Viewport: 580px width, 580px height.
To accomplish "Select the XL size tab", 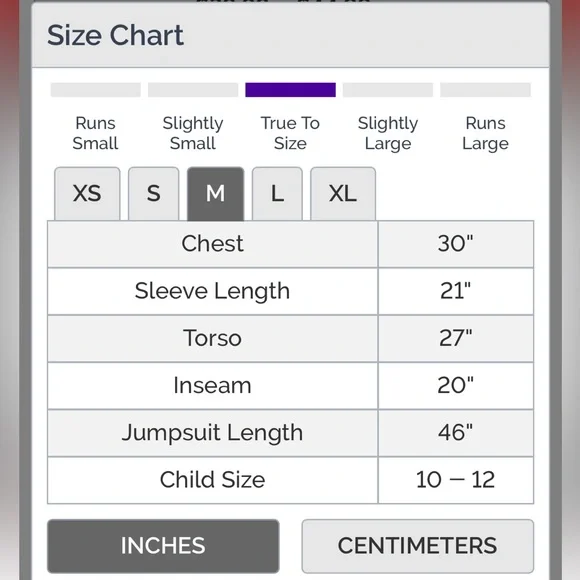I will coord(343,194).
